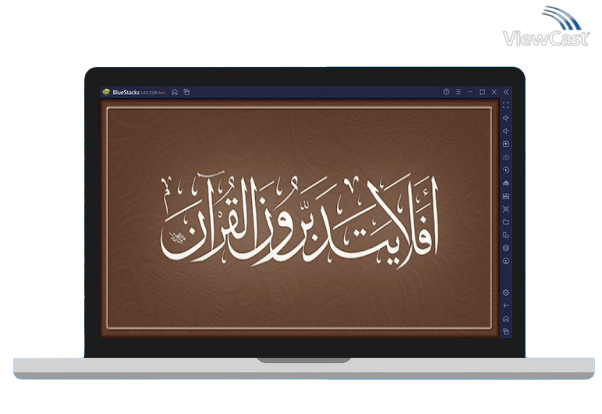Maximize the BlueStacks window

pyautogui.click(x=482, y=92)
